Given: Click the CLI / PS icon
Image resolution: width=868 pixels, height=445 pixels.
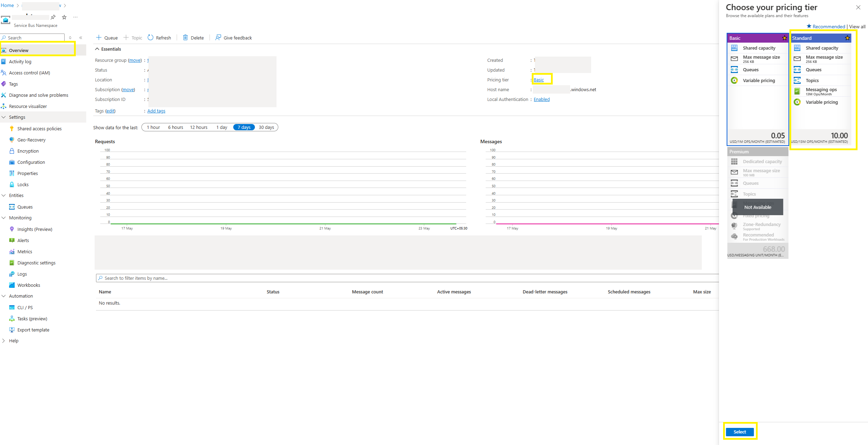Looking at the screenshot, I should pos(12,307).
